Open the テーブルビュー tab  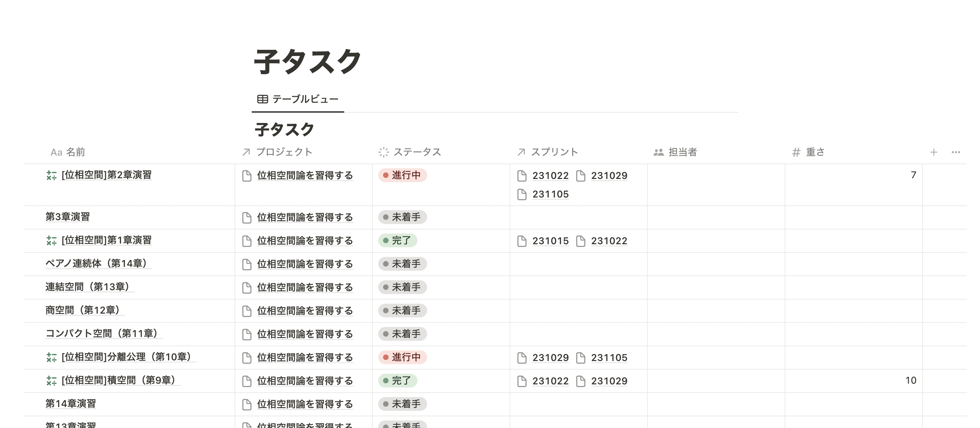click(298, 99)
